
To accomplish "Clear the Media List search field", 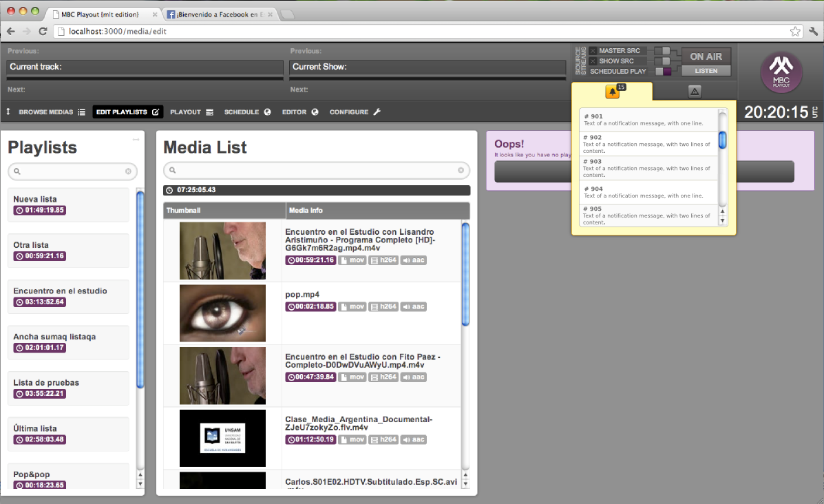I will (x=461, y=170).
